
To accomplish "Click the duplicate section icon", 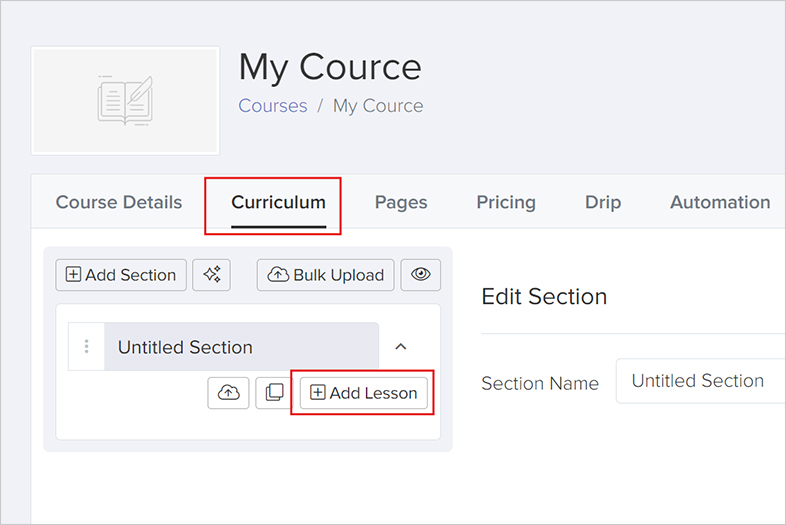I will click(274, 393).
